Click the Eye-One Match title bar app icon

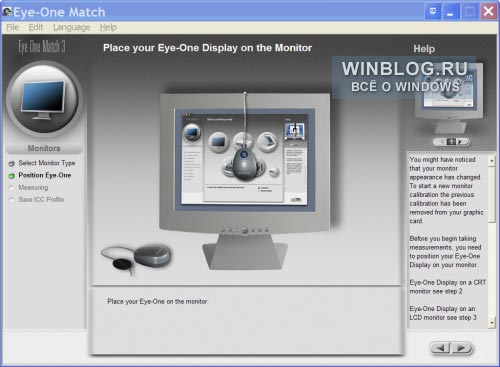point(7,12)
